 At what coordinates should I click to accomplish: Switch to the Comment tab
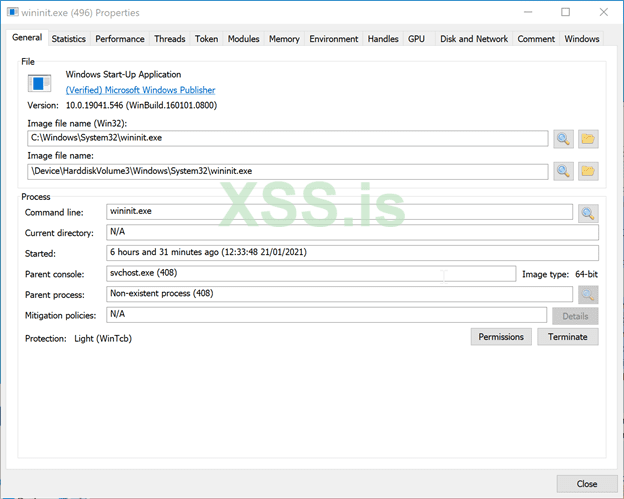[536, 39]
